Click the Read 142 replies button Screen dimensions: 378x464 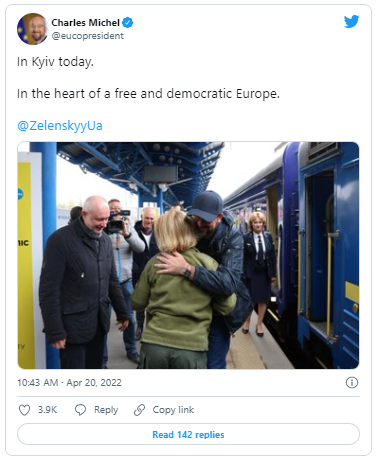click(188, 434)
